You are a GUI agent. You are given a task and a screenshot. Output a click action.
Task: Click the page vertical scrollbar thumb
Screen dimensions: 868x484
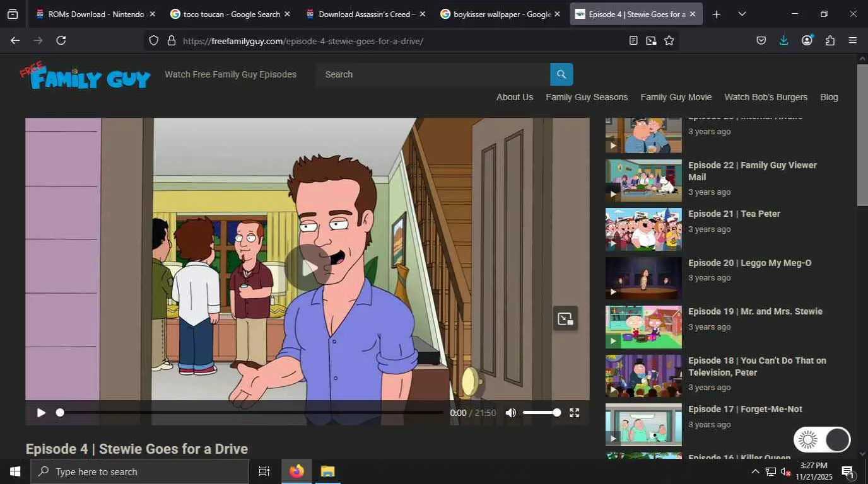click(862, 134)
